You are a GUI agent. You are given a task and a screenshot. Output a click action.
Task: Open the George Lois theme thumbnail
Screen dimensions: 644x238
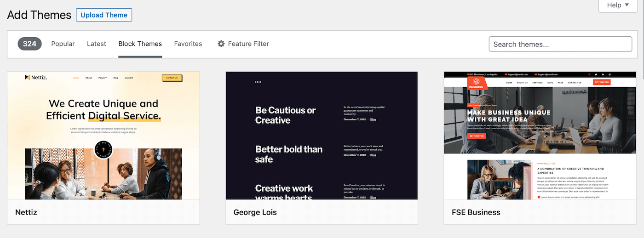coord(322,136)
